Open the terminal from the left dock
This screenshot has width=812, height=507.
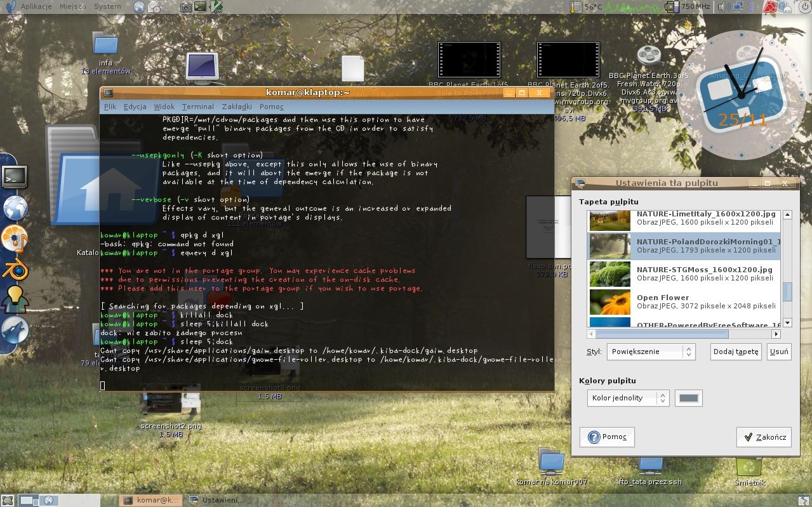(14, 177)
